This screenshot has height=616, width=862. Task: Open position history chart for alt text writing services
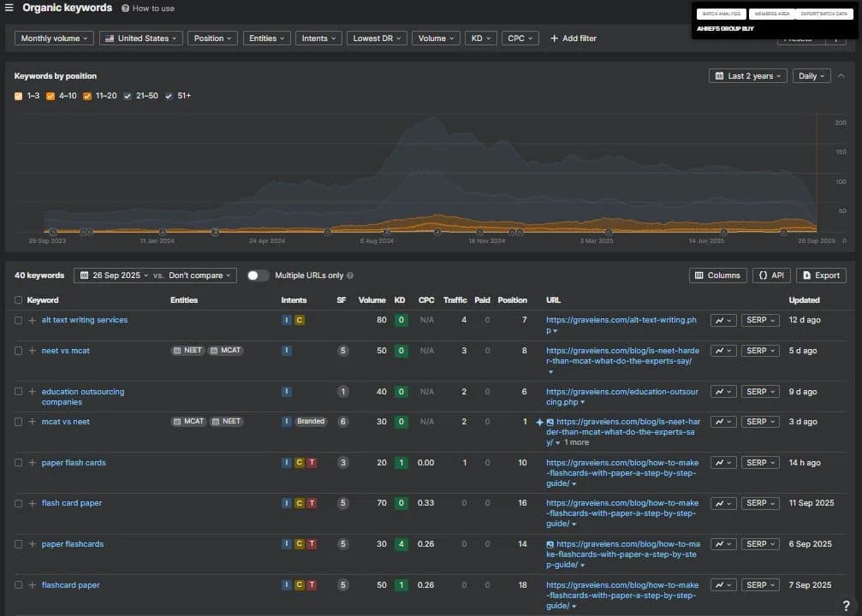point(723,320)
